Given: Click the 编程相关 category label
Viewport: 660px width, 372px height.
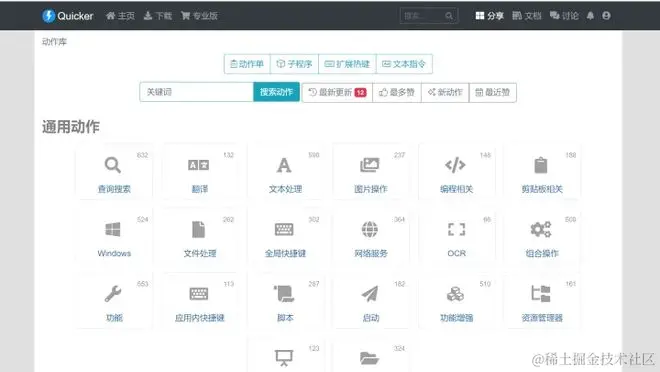Looking at the screenshot, I should click(457, 189).
